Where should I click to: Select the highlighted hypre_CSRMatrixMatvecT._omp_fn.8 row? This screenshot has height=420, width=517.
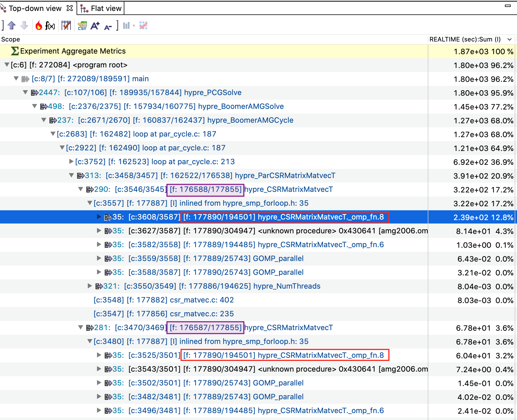coord(320,217)
